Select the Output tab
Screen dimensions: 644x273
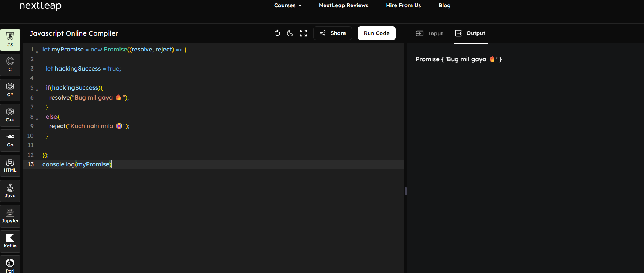[470, 33]
